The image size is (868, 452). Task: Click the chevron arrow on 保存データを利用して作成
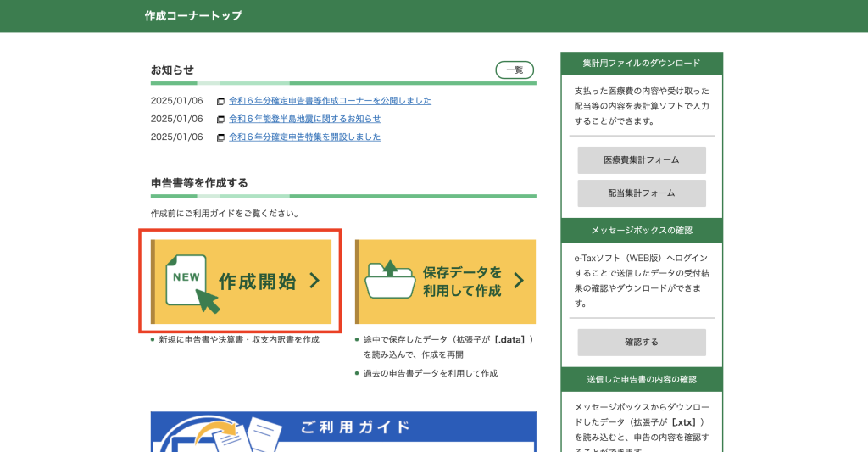[x=519, y=281]
